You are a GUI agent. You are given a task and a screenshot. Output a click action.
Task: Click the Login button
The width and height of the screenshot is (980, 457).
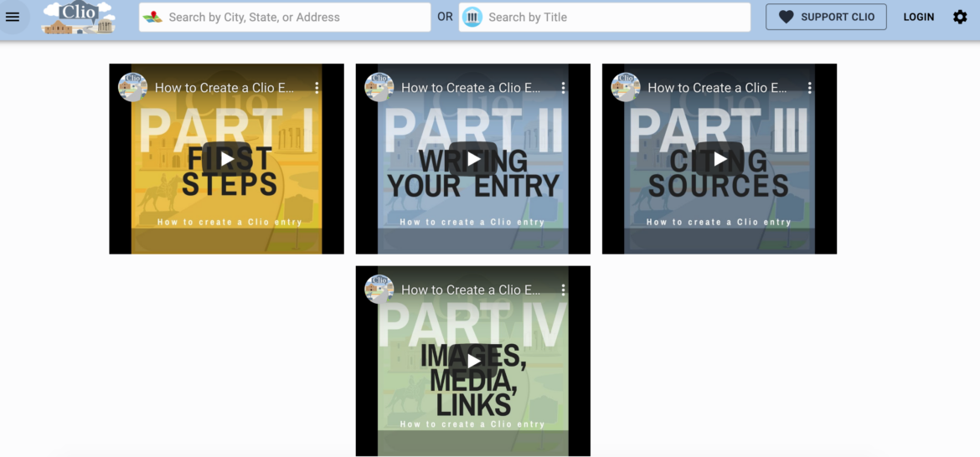coord(918,17)
